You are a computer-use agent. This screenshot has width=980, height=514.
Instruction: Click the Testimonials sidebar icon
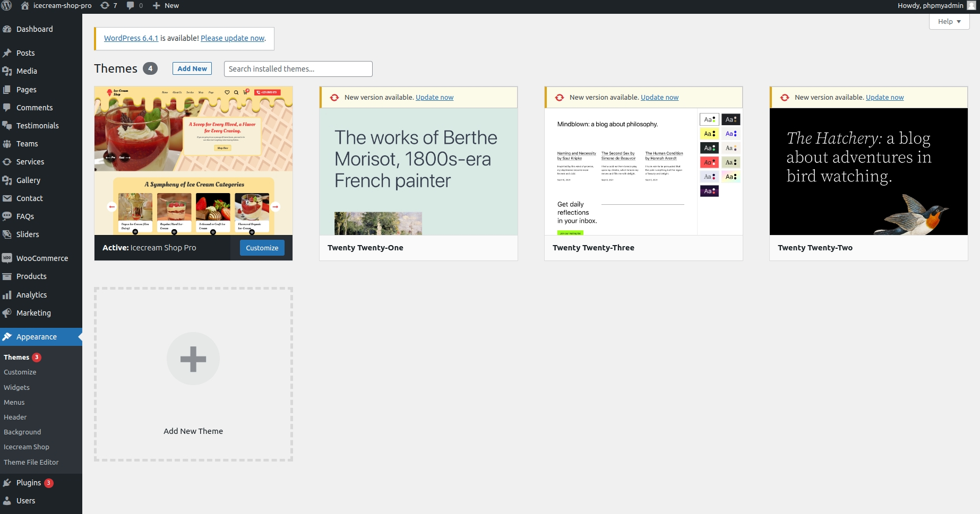tap(7, 126)
